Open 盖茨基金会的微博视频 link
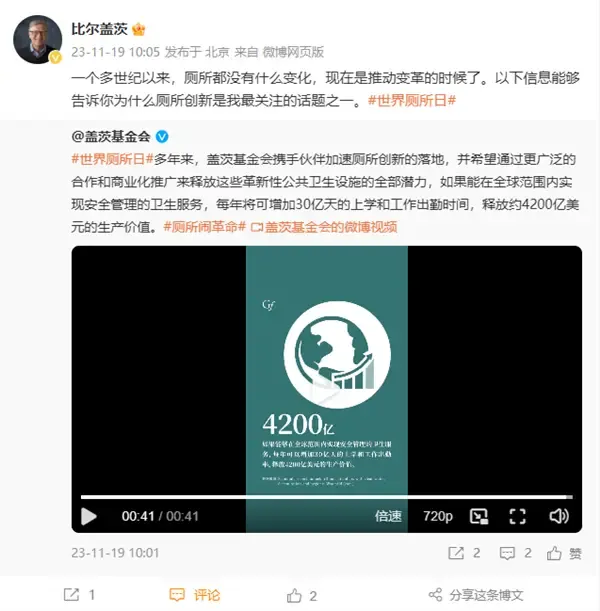The width and height of the screenshot is (600, 611). pos(324,227)
